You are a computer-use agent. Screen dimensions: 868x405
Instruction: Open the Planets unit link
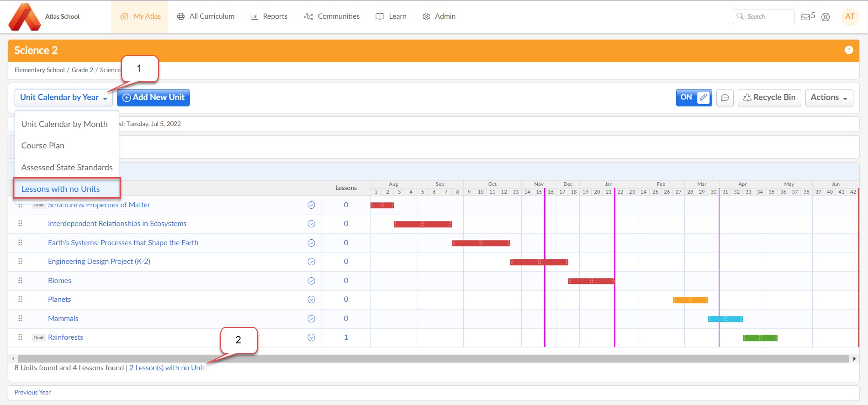(x=59, y=300)
